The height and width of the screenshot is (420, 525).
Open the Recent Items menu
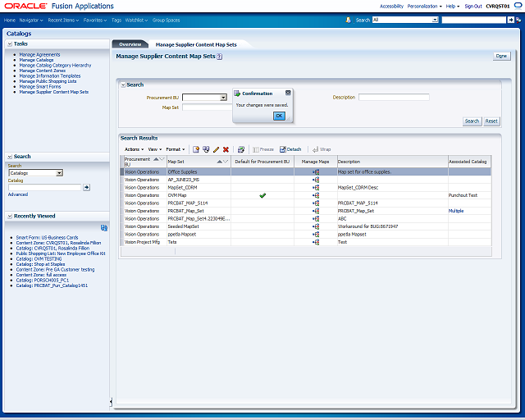click(x=63, y=20)
